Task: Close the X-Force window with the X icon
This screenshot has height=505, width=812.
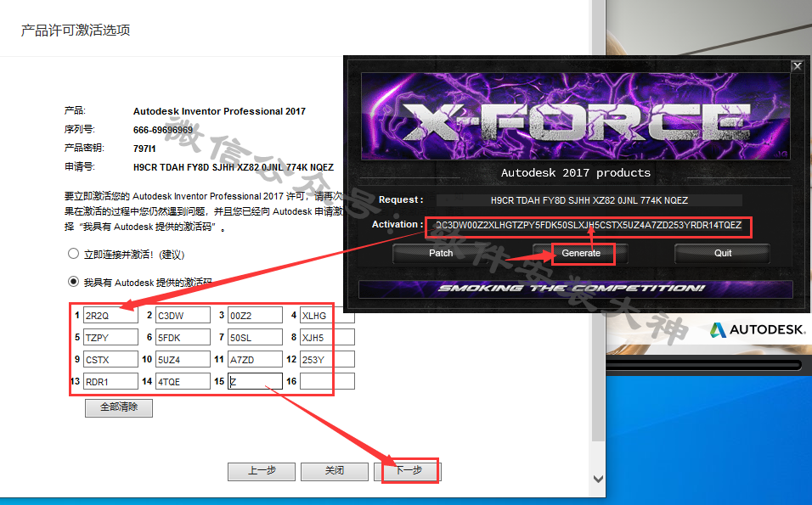Action: [x=798, y=66]
